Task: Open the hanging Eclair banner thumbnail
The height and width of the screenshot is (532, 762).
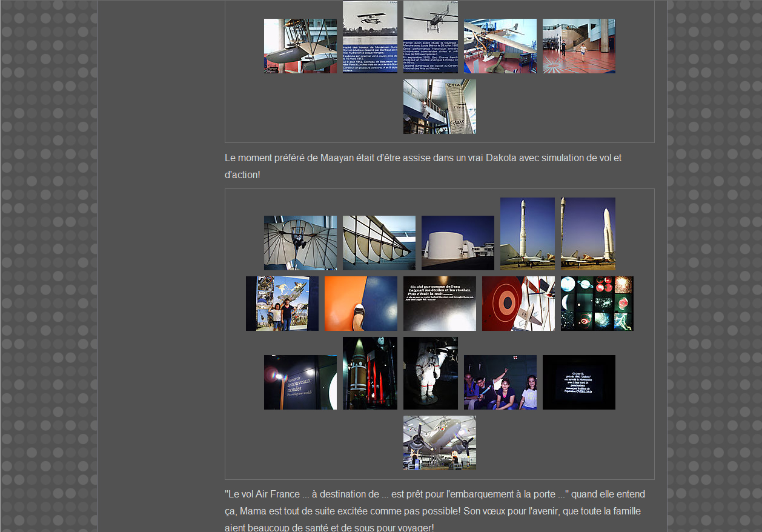Action: (439, 106)
